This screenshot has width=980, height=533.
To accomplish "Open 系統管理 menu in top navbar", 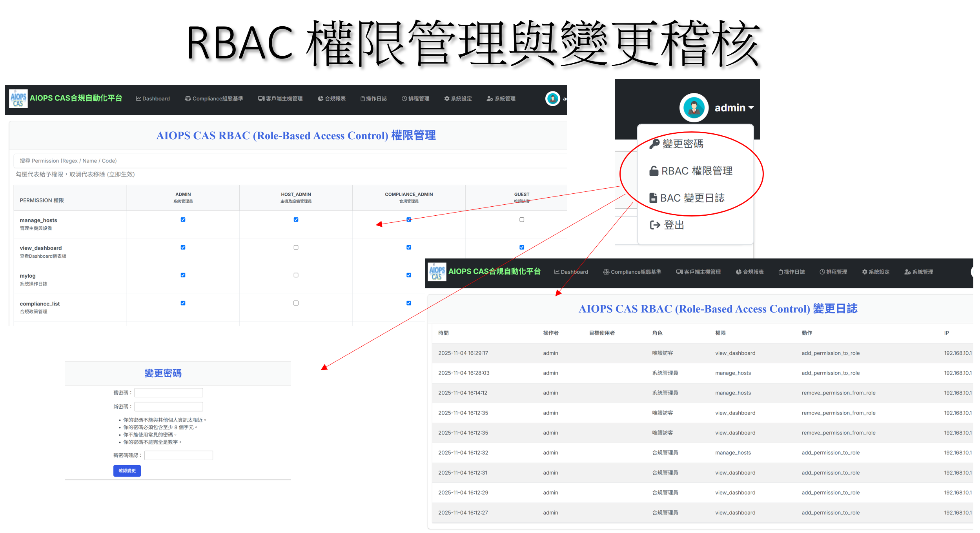I will coord(501,99).
